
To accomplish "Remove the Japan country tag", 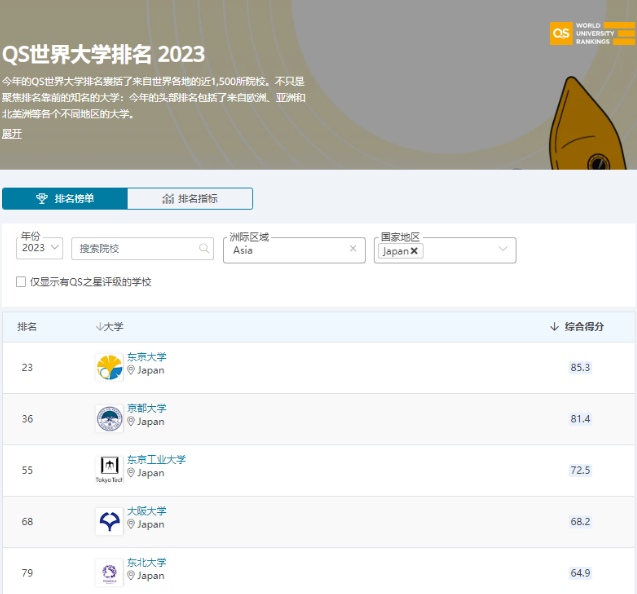I will click(x=414, y=251).
